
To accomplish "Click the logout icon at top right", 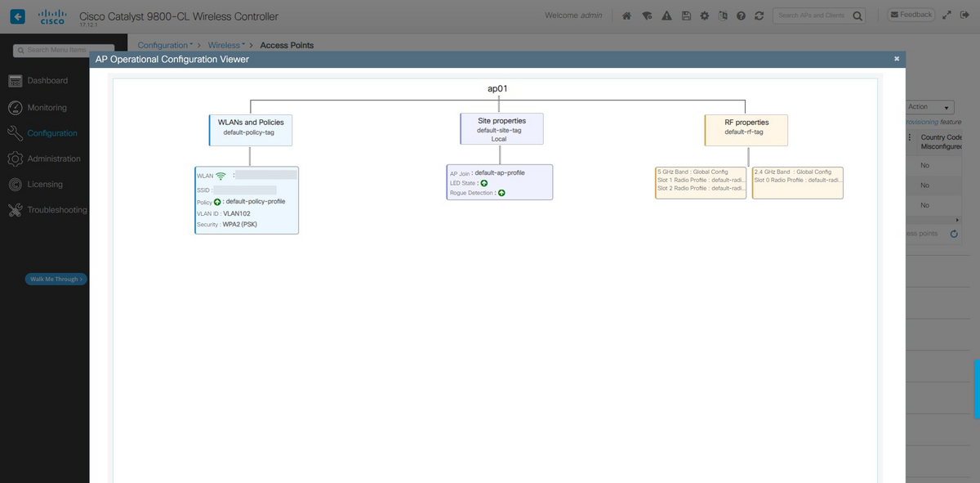I will pyautogui.click(x=964, y=15).
